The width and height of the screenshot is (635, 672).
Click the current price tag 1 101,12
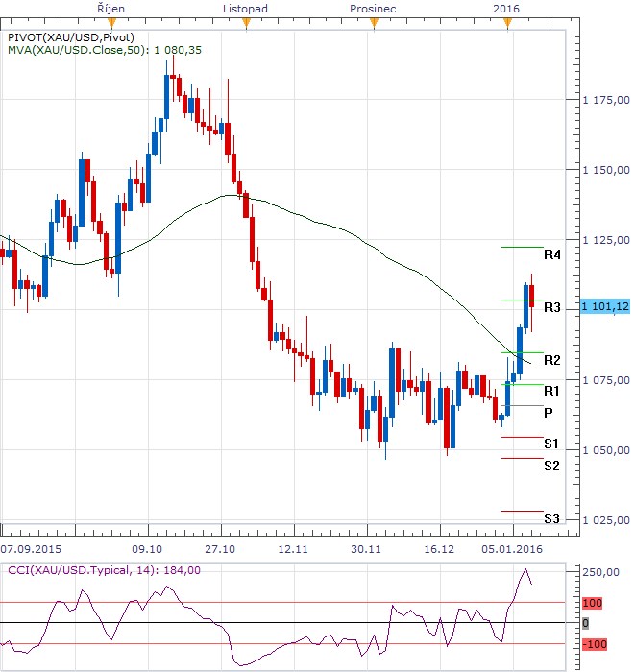click(605, 306)
